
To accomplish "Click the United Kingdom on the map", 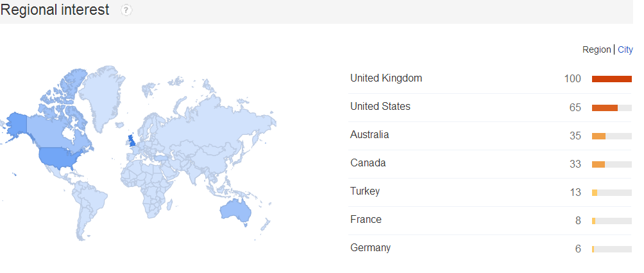I will point(132,139).
